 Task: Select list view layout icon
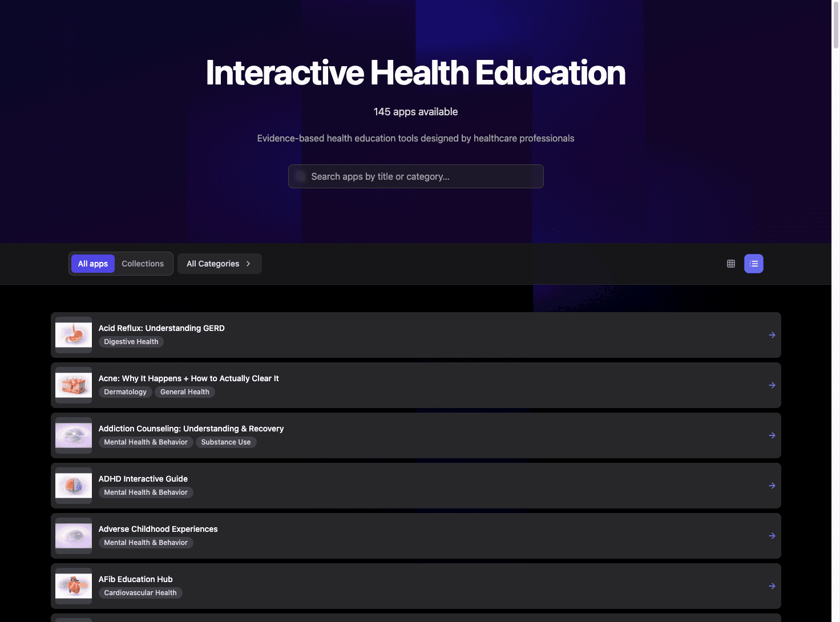pyautogui.click(x=753, y=264)
